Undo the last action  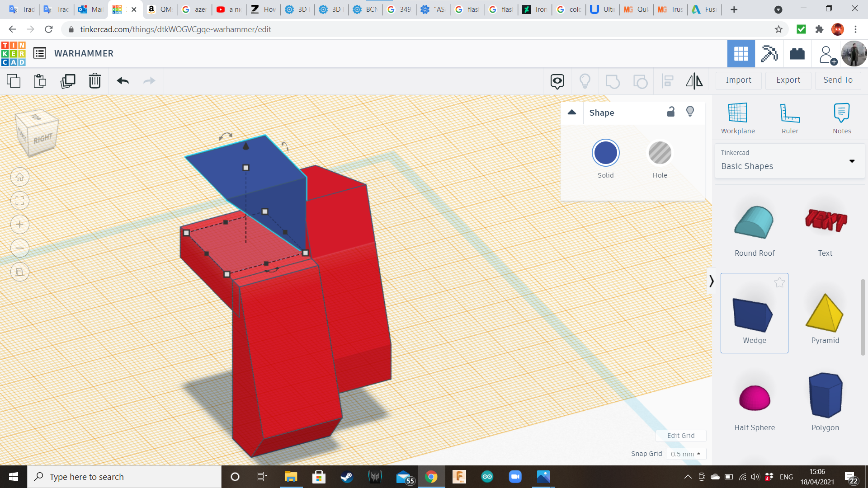coord(123,81)
